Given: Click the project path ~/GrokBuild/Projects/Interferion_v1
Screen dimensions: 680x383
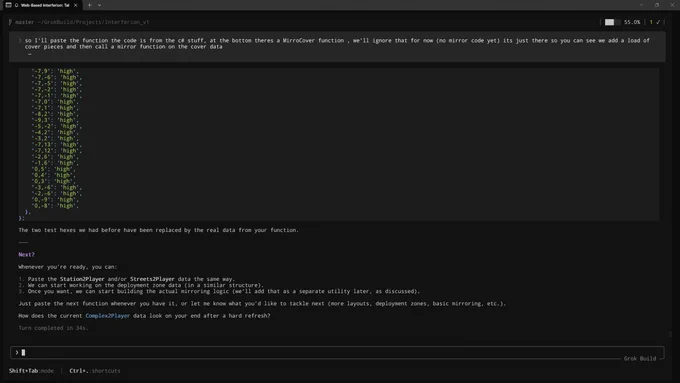Looking at the screenshot, I should pos(93,22).
